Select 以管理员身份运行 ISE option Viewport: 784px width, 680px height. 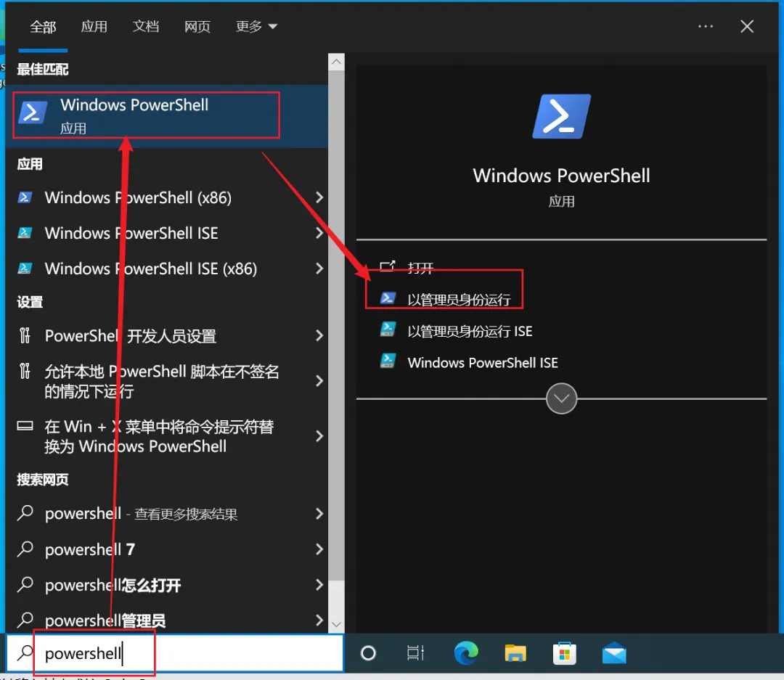pyautogui.click(x=470, y=331)
